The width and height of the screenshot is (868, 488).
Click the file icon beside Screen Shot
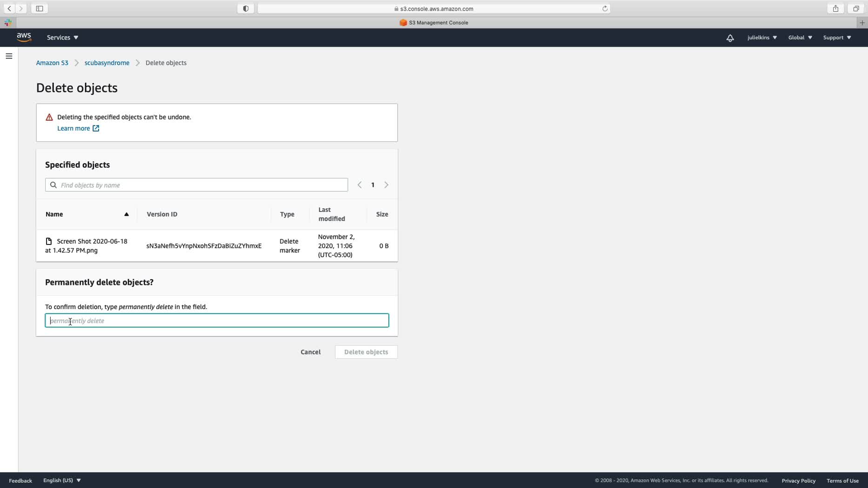tap(49, 241)
